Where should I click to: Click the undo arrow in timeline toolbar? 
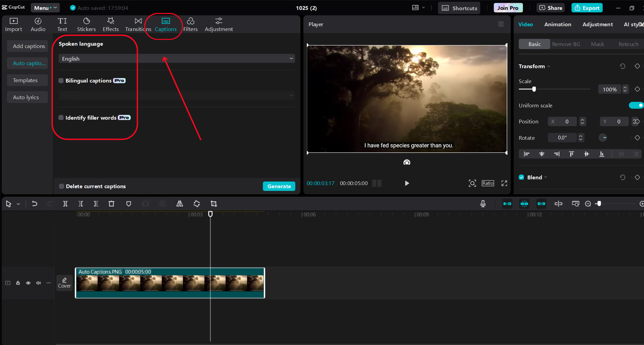point(34,204)
